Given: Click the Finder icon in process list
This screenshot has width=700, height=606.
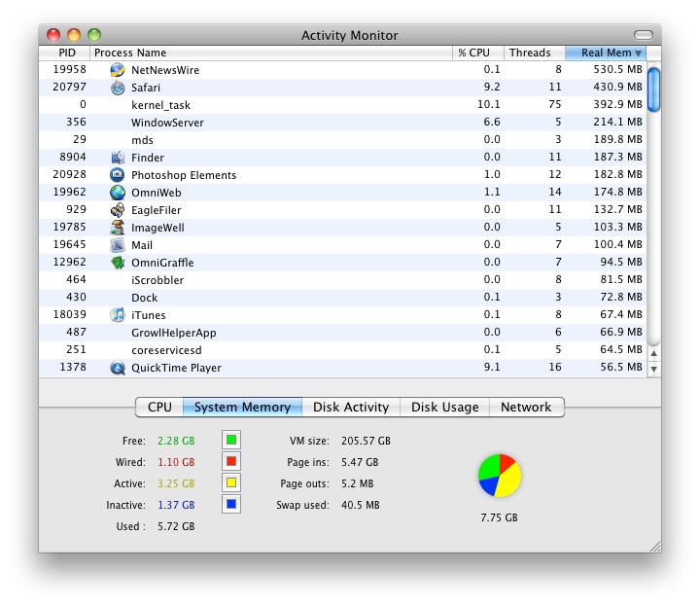Looking at the screenshot, I should 118,158.
